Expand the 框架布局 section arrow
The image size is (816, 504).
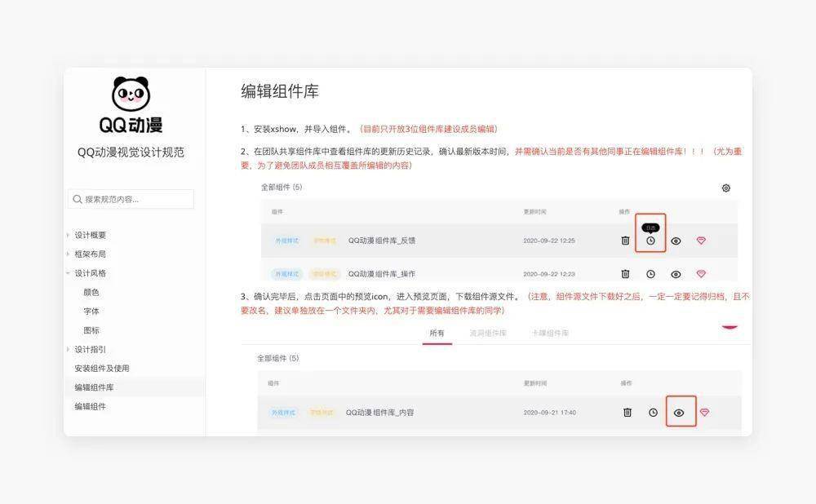point(69,254)
